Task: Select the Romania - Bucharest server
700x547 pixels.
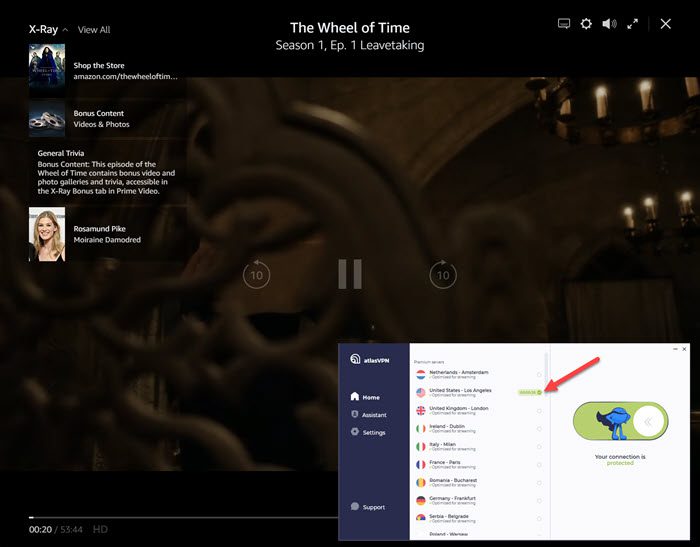Action: coord(479,482)
